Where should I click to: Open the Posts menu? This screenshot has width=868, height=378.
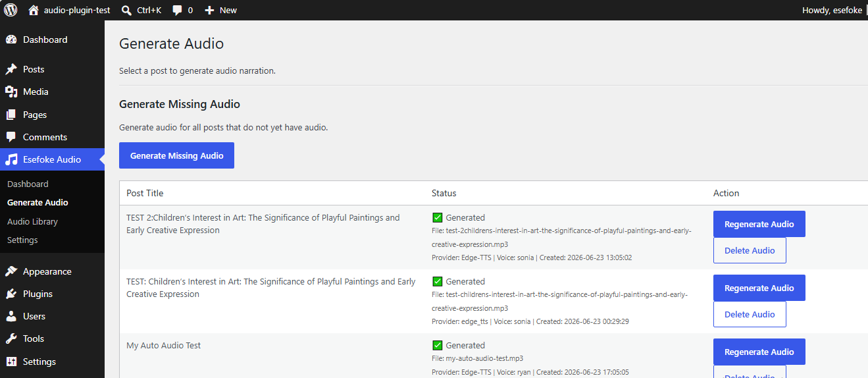point(52,69)
